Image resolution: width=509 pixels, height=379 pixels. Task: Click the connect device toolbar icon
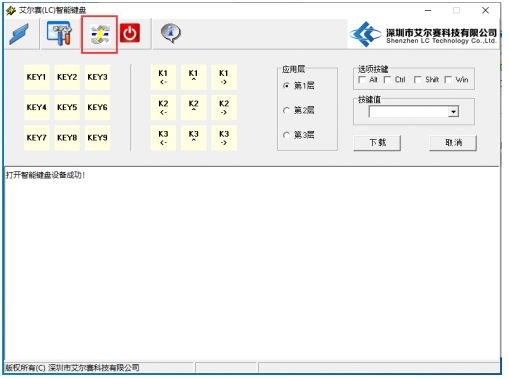click(x=19, y=34)
